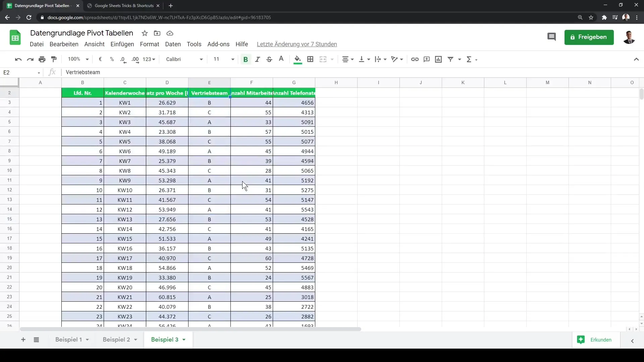Open the Bearbeiten menu

coord(64,44)
